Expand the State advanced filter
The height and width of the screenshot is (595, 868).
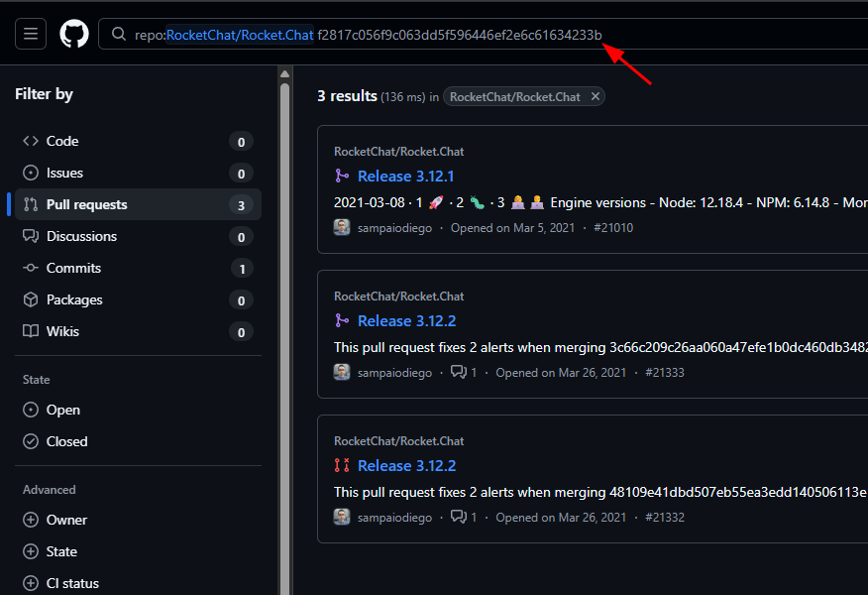click(x=61, y=551)
